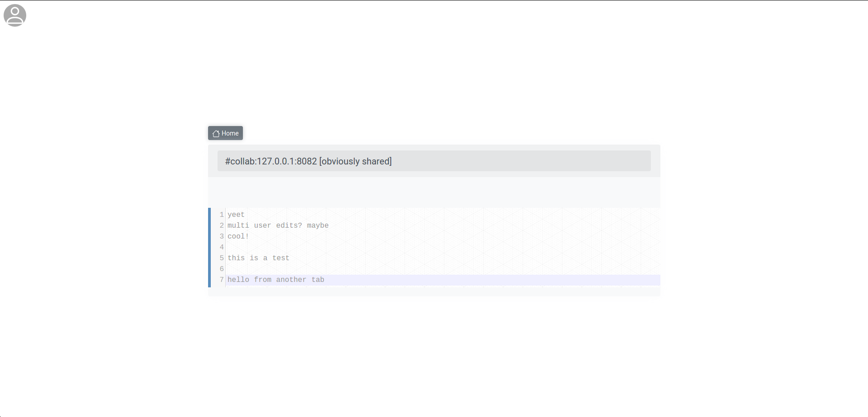Click line number 4 in gutter
Screen dimensions: 868x417
pyautogui.click(x=222, y=247)
